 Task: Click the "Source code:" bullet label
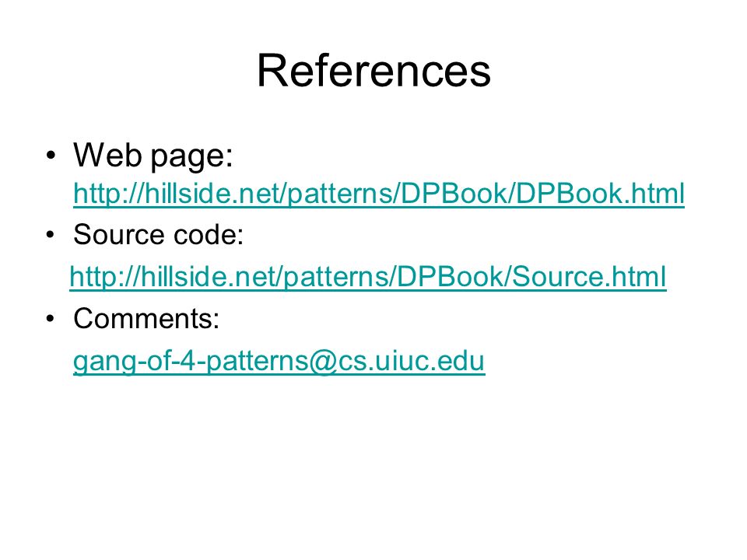click(158, 234)
